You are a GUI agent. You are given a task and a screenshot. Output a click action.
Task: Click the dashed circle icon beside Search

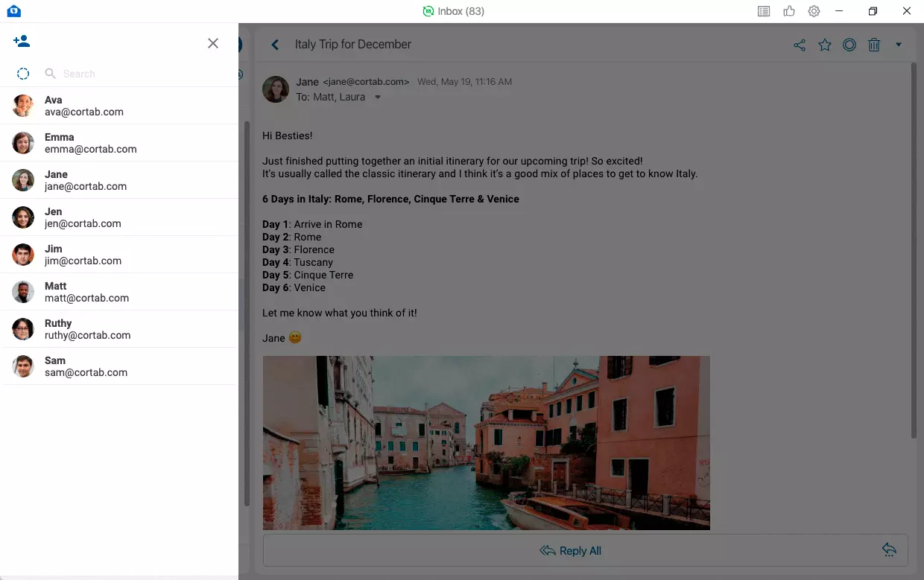(x=23, y=74)
